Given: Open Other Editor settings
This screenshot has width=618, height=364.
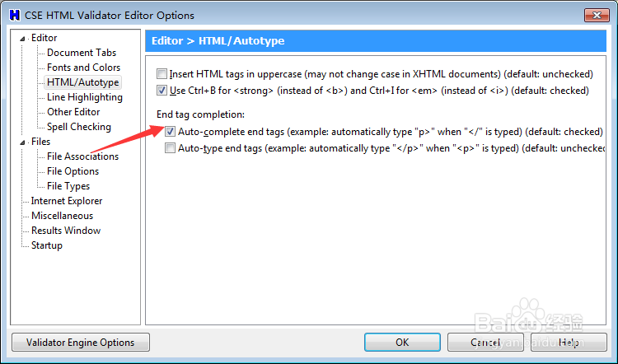Looking at the screenshot, I should click(73, 112).
